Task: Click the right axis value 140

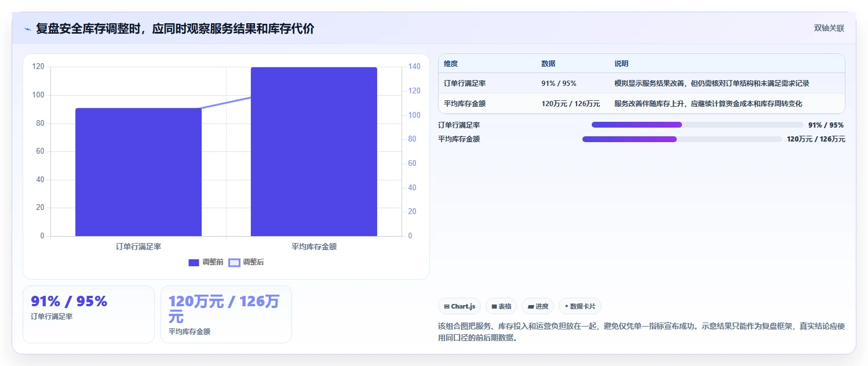Action: pos(414,67)
